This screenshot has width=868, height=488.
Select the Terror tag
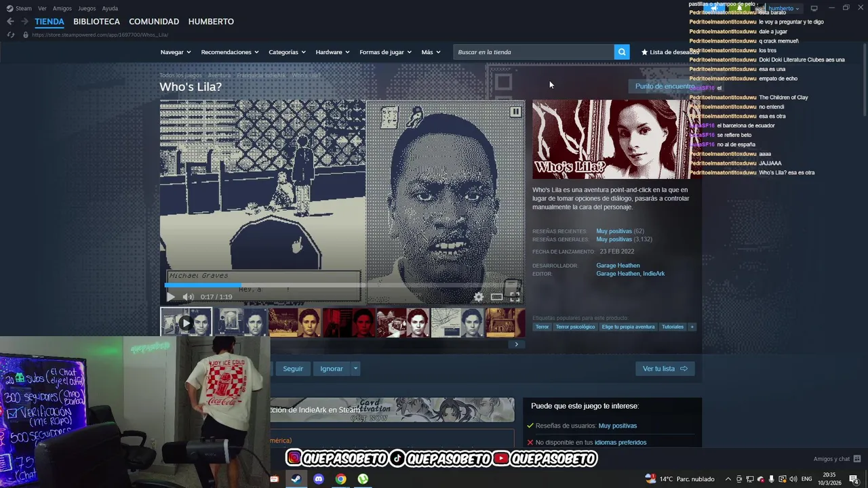542,327
